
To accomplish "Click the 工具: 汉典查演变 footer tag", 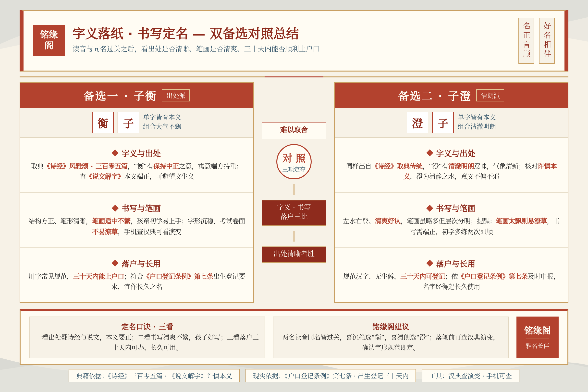I will point(470,376).
